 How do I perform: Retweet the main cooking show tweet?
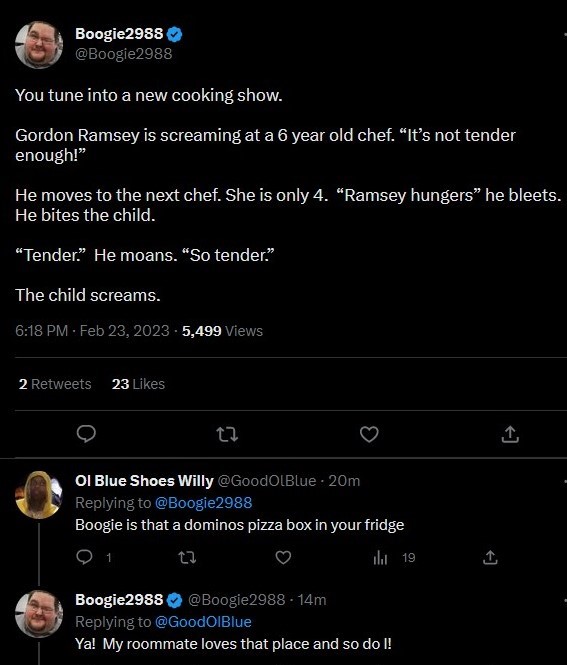(227, 434)
